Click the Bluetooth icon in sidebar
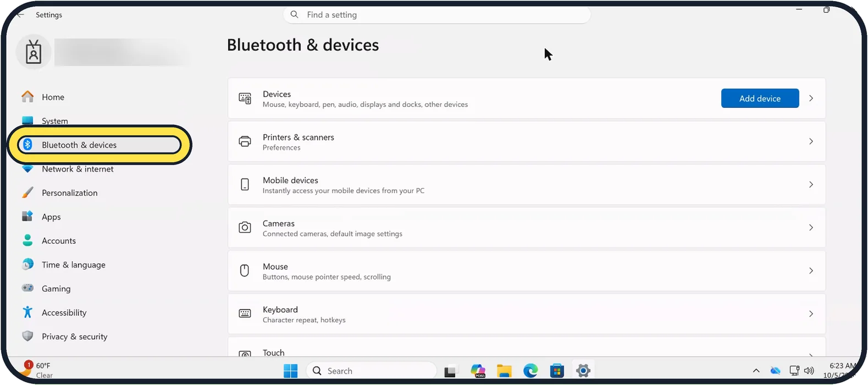Viewport: 868px width, 385px height. (x=27, y=145)
